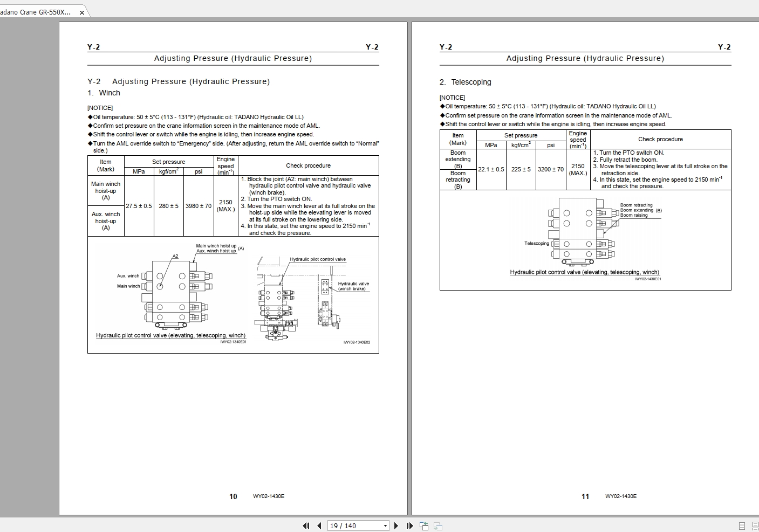This screenshot has height=532, width=759.
Task: Go back one page using the previous arrow
Action: click(x=318, y=526)
